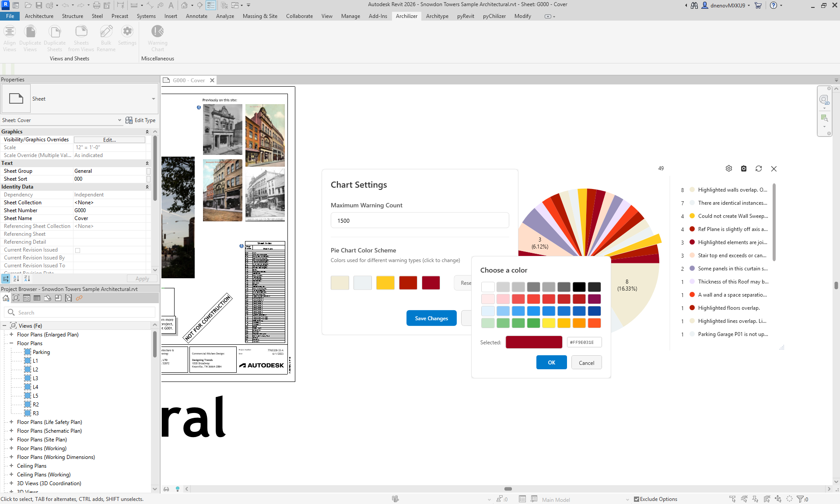The image size is (840, 504).
Task: Collapse the Floor Plans tree node
Action: (x=11, y=343)
